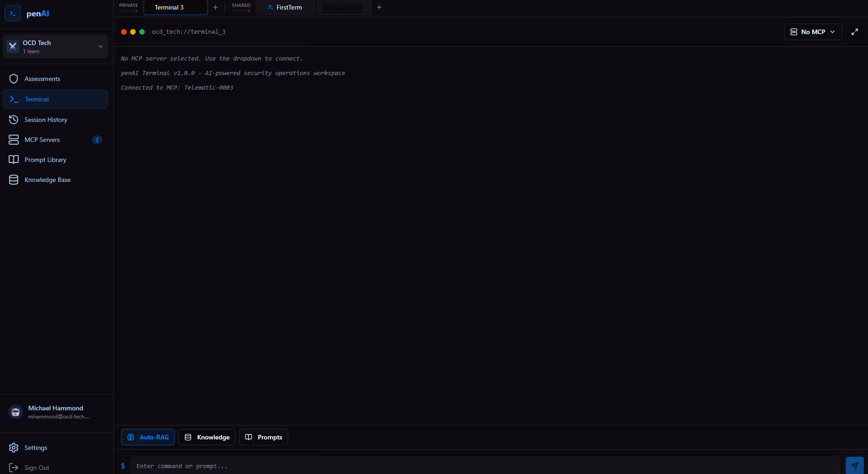The height and width of the screenshot is (474, 868).
Task: Click the ocd_tech://terminal_3 path text
Action: (188, 32)
